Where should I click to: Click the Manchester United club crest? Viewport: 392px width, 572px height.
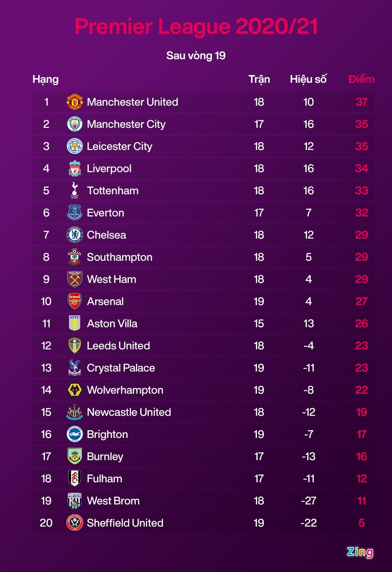pos(74,102)
